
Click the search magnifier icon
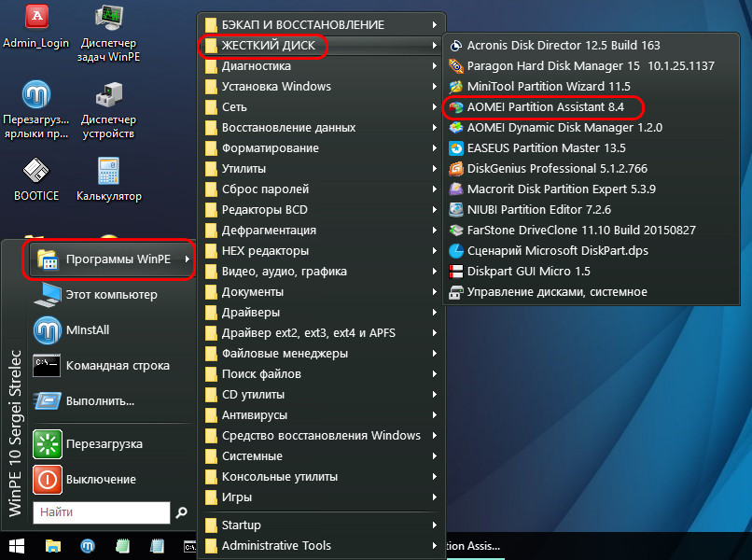181,512
